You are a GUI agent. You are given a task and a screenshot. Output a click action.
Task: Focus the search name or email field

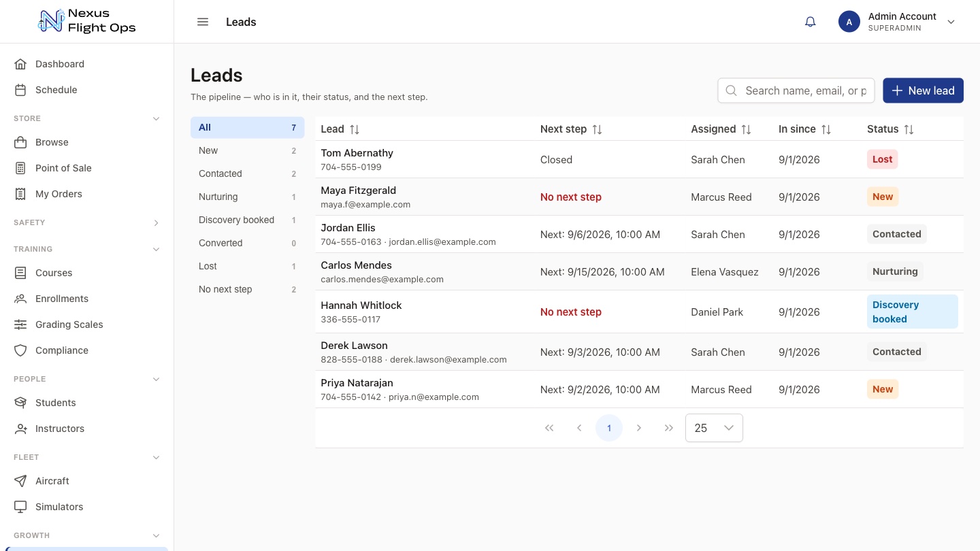[796, 90]
